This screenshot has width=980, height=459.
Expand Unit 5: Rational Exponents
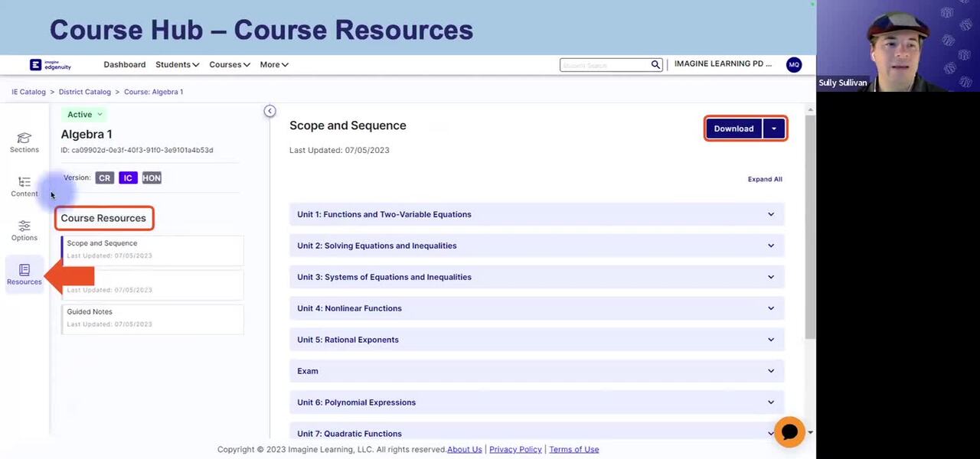pos(537,340)
